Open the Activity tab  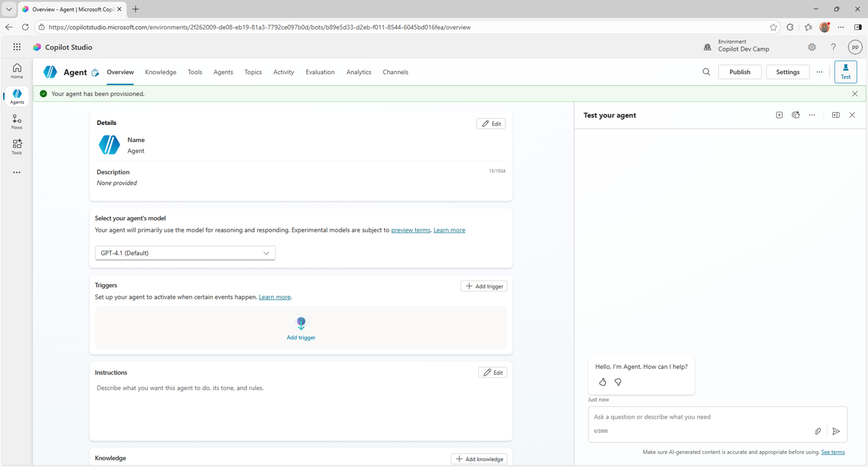pyautogui.click(x=284, y=72)
